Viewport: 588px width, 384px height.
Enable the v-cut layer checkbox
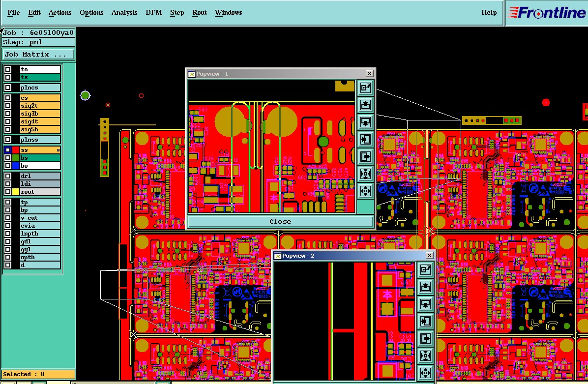(x=8, y=217)
